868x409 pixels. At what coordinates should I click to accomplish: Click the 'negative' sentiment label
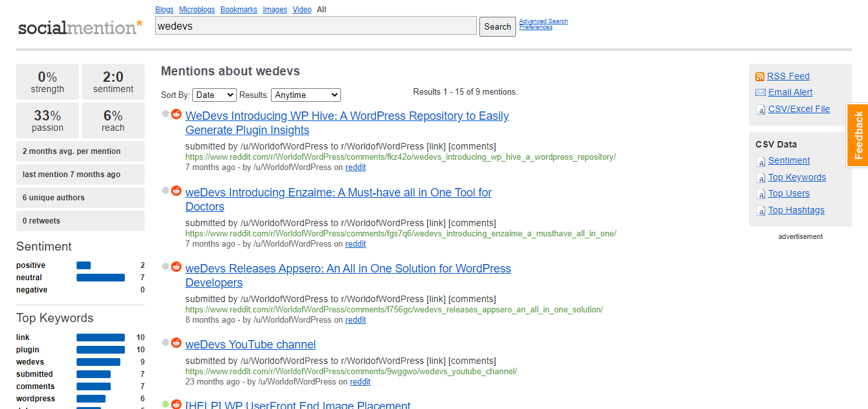[32, 290]
